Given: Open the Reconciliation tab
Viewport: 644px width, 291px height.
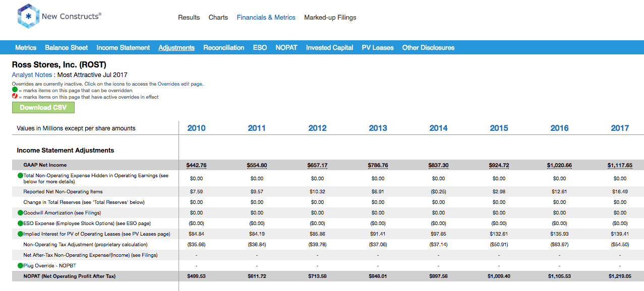Looking at the screenshot, I should [224, 48].
